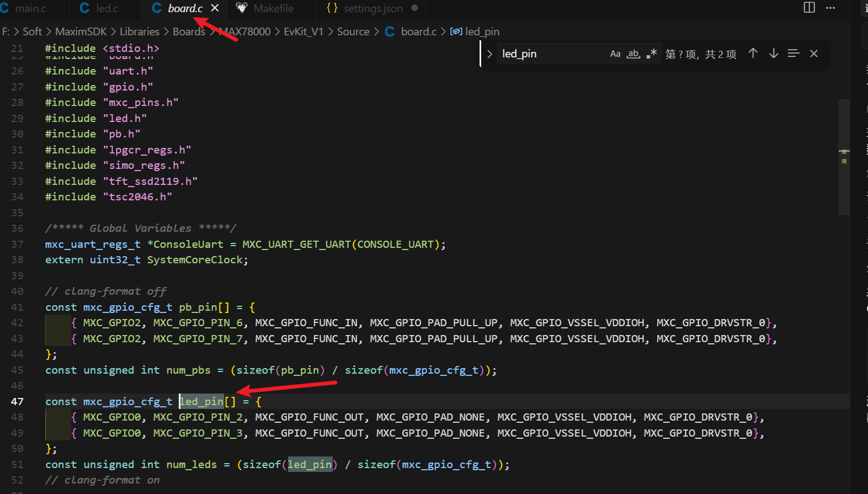Click the MaximSDK breadcrumb link
The height and width of the screenshot is (494, 868).
[x=81, y=31]
